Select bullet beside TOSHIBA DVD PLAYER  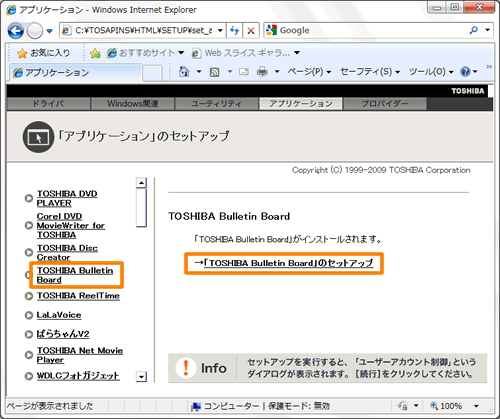pyautogui.click(x=29, y=198)
